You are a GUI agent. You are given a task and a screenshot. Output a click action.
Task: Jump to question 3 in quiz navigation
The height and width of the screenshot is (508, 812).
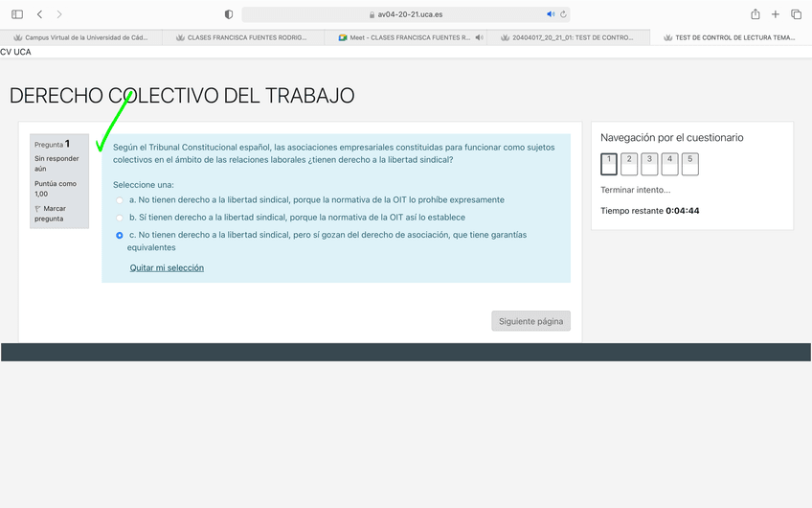pyautogui.click(x=649, y=164)
